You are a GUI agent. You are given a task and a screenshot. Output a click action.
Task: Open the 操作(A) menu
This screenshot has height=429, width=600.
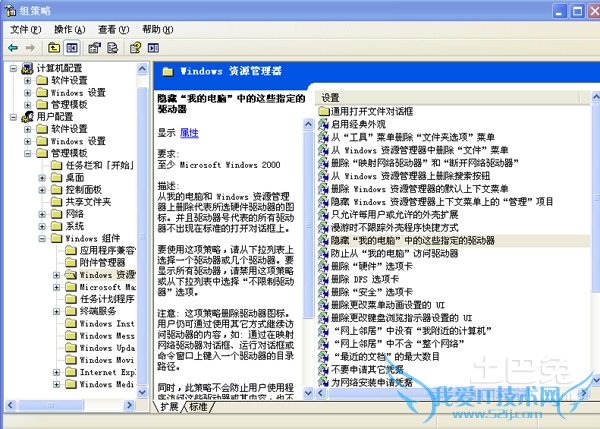70,29
